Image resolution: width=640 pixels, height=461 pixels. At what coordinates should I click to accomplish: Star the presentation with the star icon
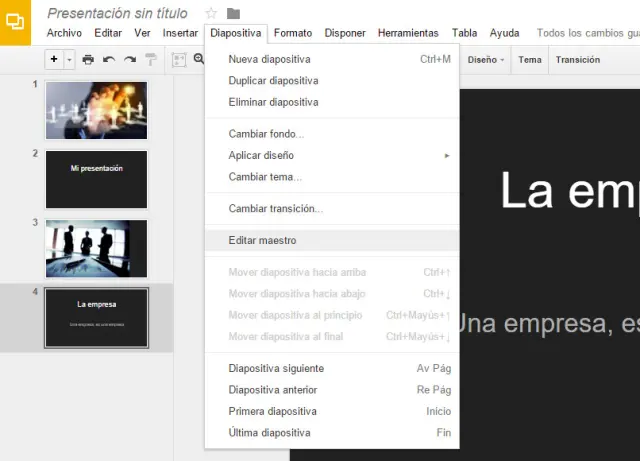(211, 13)
